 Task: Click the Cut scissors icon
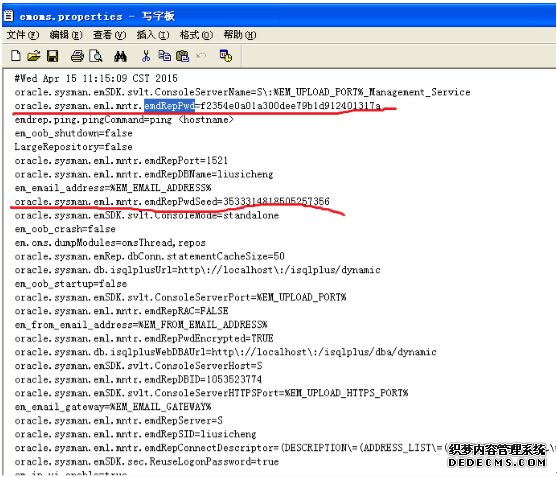coord(146,56)
